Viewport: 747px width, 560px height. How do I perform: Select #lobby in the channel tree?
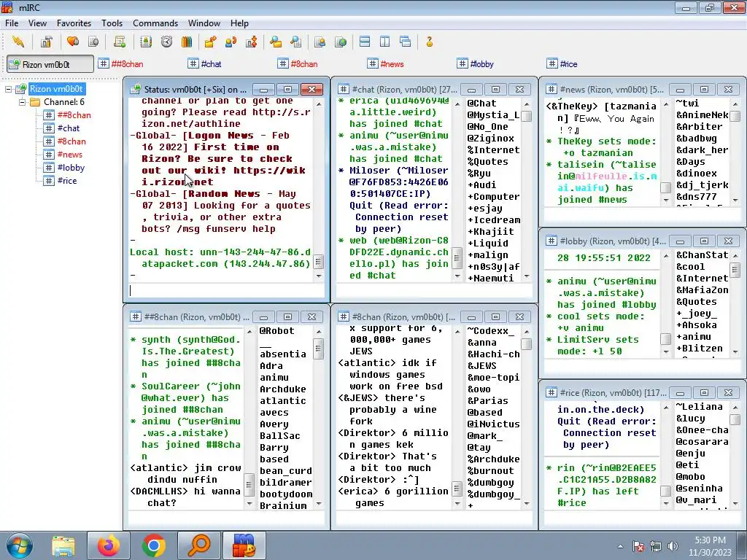click(71, 168)
